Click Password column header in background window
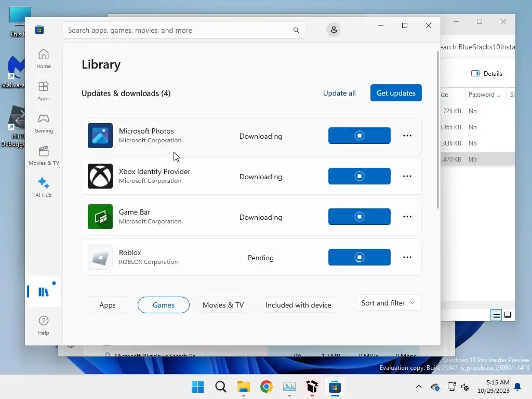The height and width of the screenshot is (399, 532). [x=485, y=95]
